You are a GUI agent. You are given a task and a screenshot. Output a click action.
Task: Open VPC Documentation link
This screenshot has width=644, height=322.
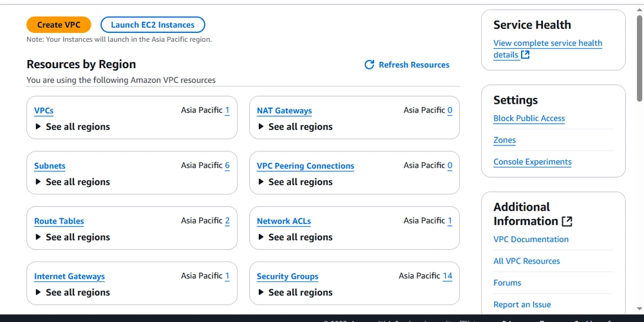[531, 239]
